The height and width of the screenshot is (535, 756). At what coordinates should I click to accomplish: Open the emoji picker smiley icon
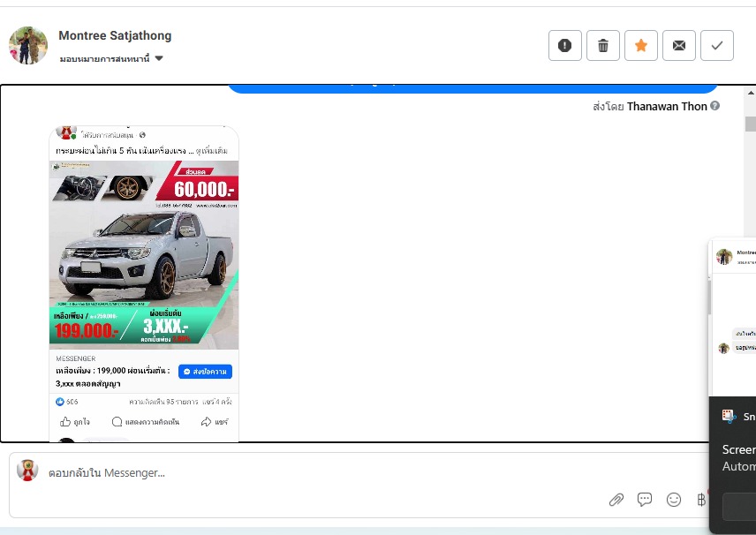click(x=674, y=500)
